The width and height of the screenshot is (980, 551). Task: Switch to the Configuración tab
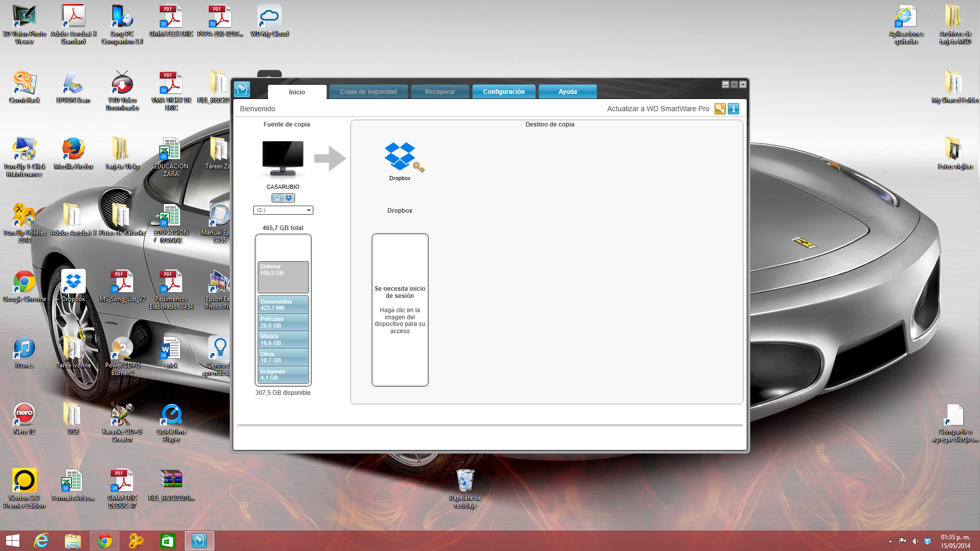click(x=503, y=92)
